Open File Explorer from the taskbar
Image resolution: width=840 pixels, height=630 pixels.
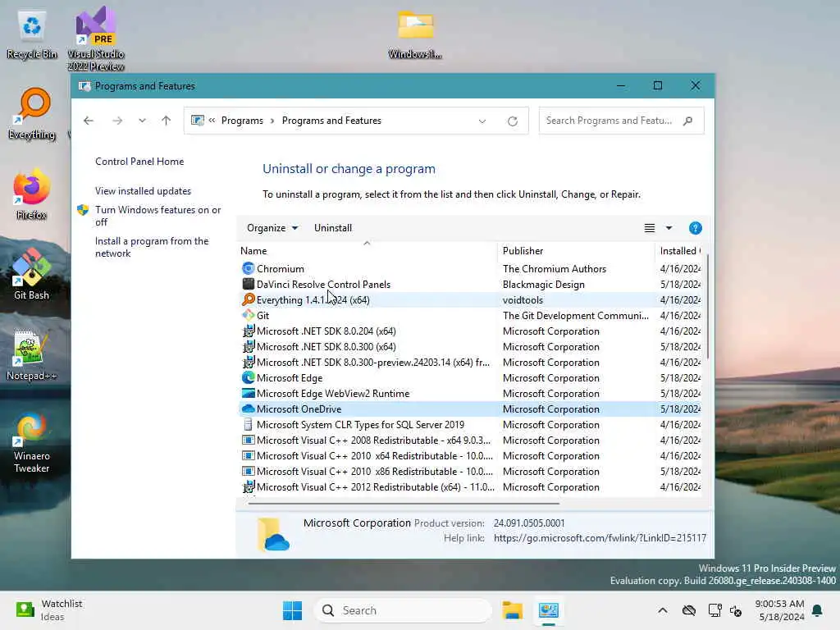[512, 610]
